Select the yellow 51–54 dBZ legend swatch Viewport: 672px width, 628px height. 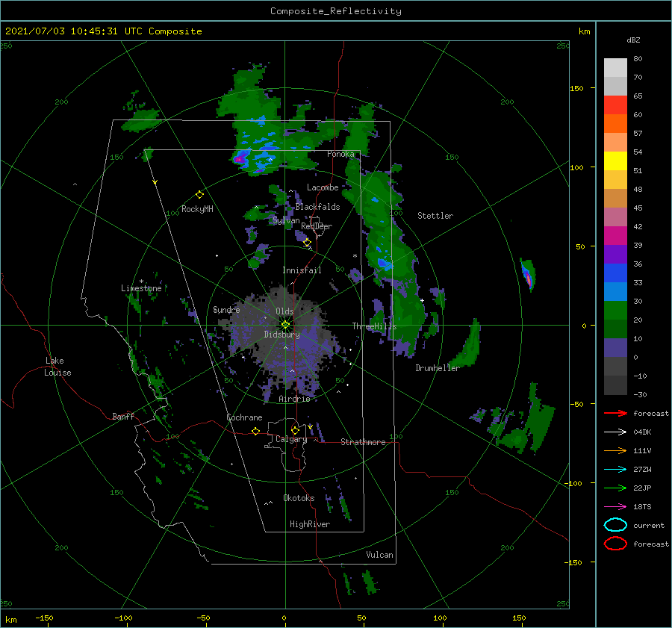point(615,161)
